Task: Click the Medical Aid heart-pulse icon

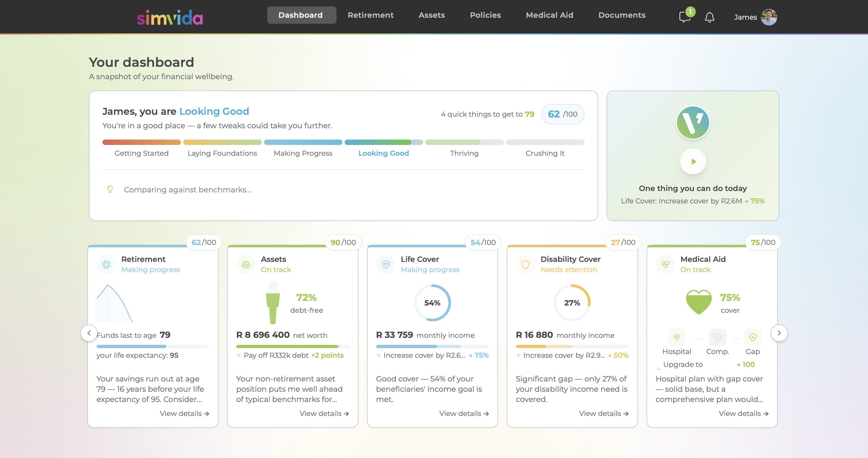Action: tap(665, 264)
